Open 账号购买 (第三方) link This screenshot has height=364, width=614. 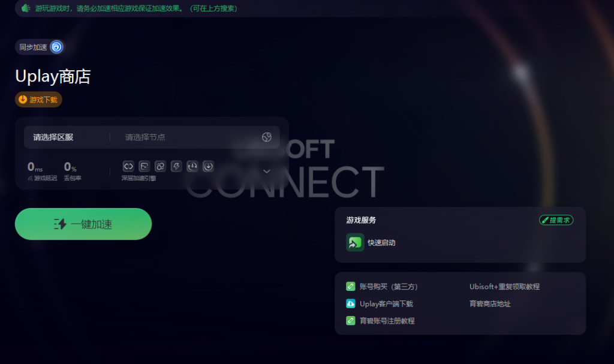click(x=389, y=287)
